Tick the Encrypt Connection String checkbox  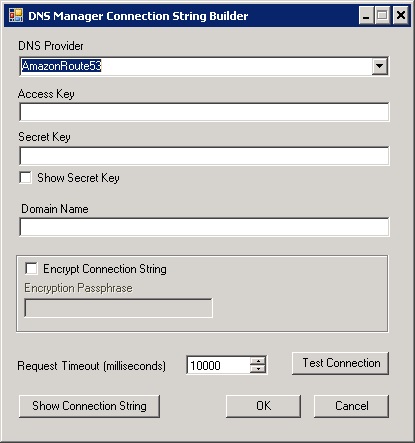click(x=31, y=268)
